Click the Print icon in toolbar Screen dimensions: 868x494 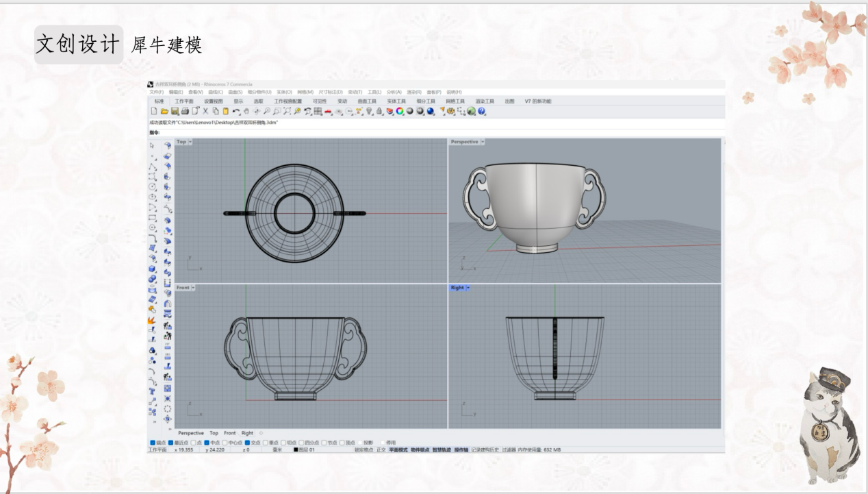185,111
